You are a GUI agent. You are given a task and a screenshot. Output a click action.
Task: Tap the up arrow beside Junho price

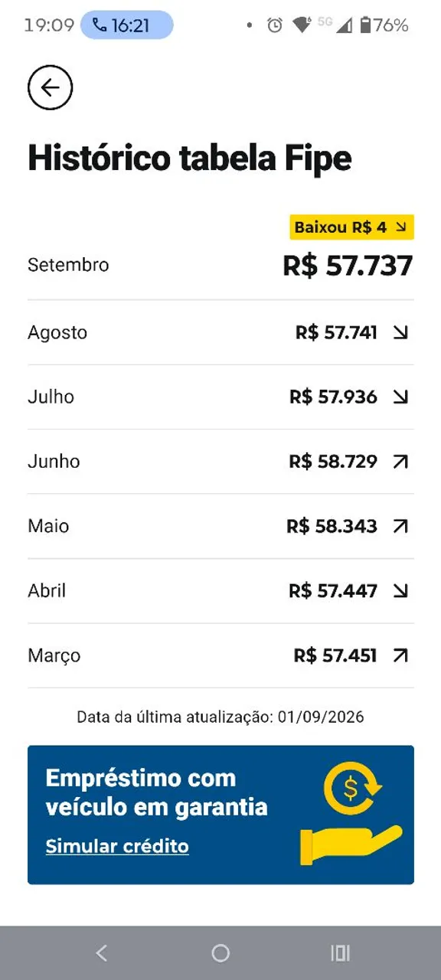400,462
